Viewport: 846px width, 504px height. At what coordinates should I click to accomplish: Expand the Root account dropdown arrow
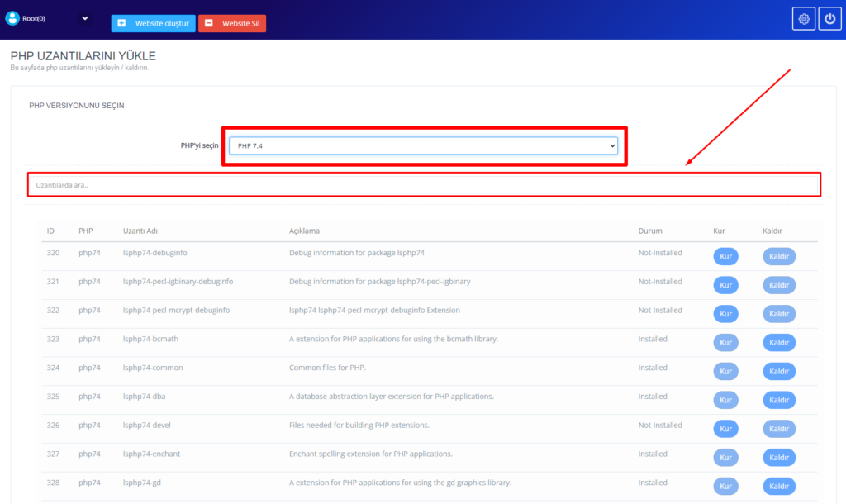84,18
